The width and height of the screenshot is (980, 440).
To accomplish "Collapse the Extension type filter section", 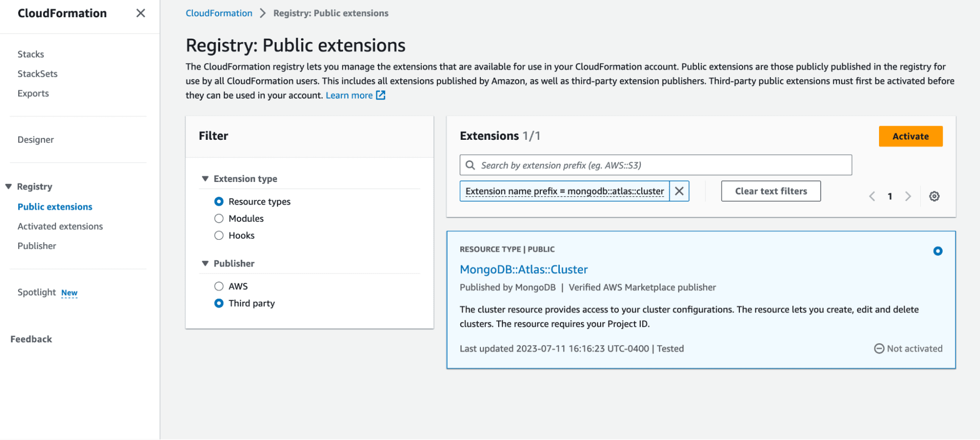I will (205, 179).
